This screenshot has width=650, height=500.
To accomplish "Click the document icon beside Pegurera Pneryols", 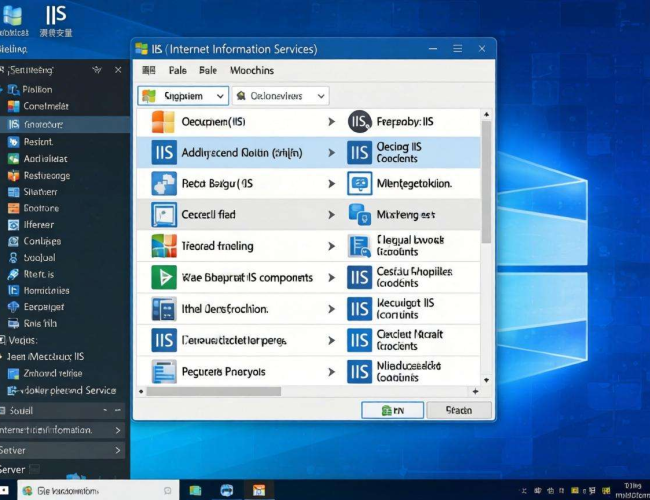I will coord(164,371).
